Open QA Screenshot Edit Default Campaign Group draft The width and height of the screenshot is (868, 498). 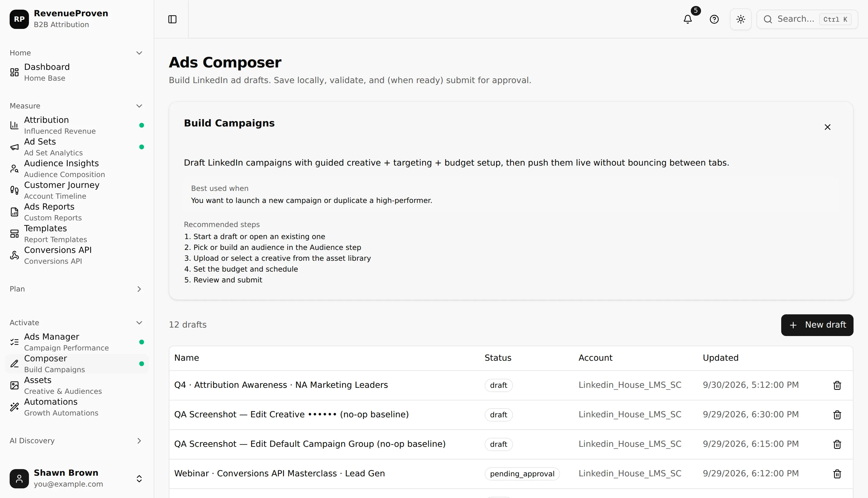coord(310,444)
